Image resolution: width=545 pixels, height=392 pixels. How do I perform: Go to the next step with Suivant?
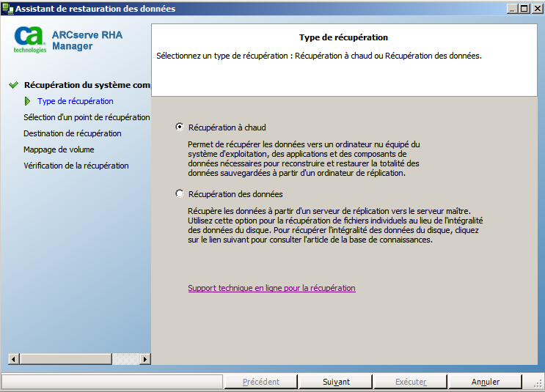[x=336, y=382]
